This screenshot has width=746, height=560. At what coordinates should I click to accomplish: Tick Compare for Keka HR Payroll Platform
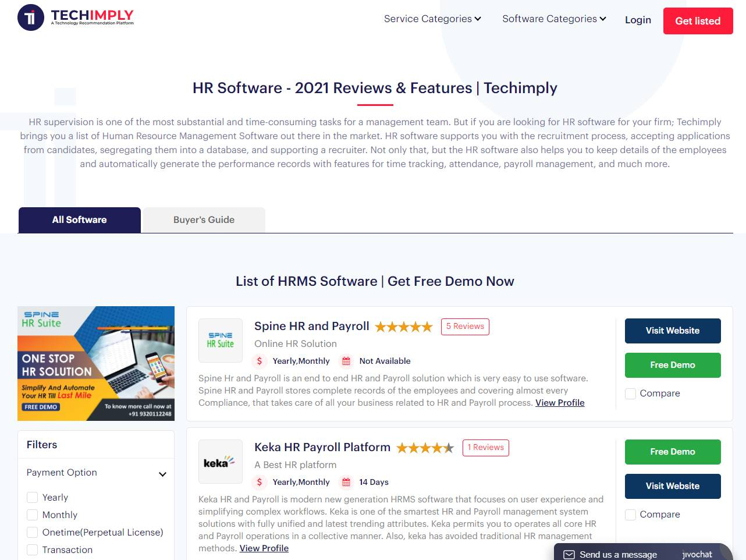coord(630,515)
